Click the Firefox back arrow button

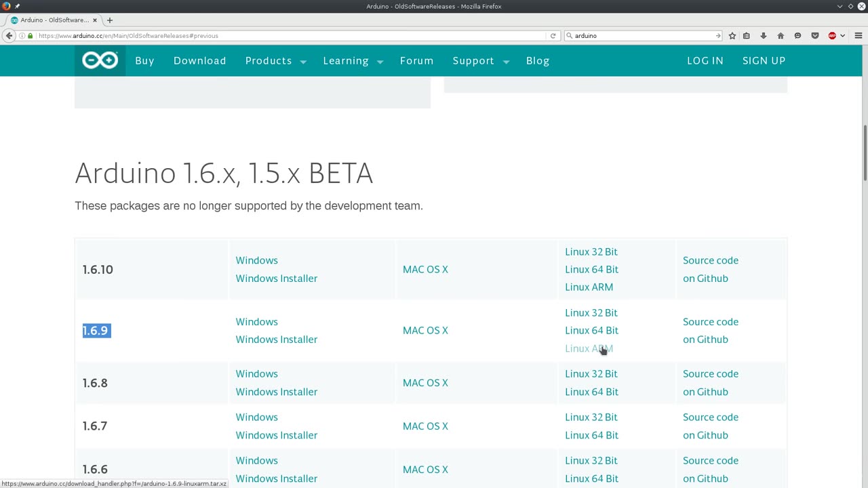coord(9,35)
